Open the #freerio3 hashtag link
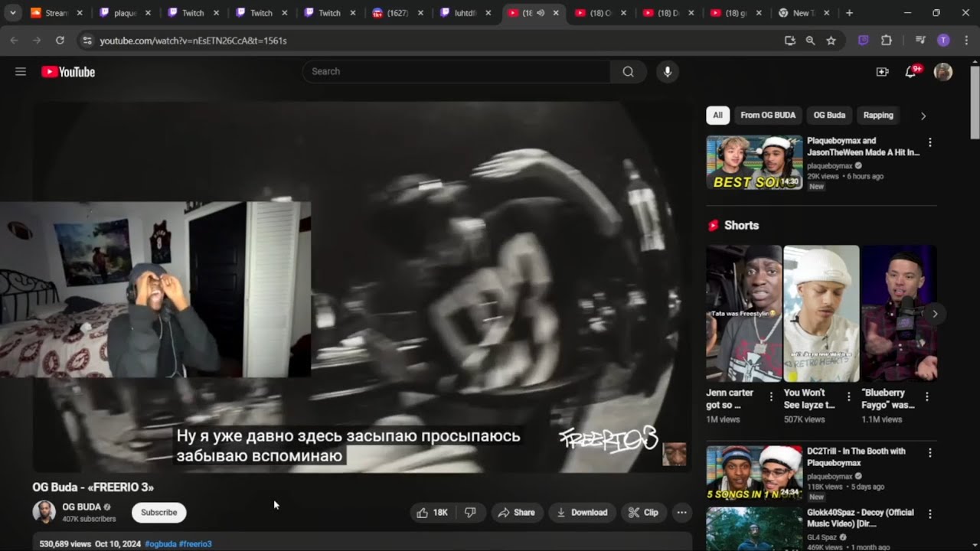The image size is (980, 551). click(x=195, y=544)
